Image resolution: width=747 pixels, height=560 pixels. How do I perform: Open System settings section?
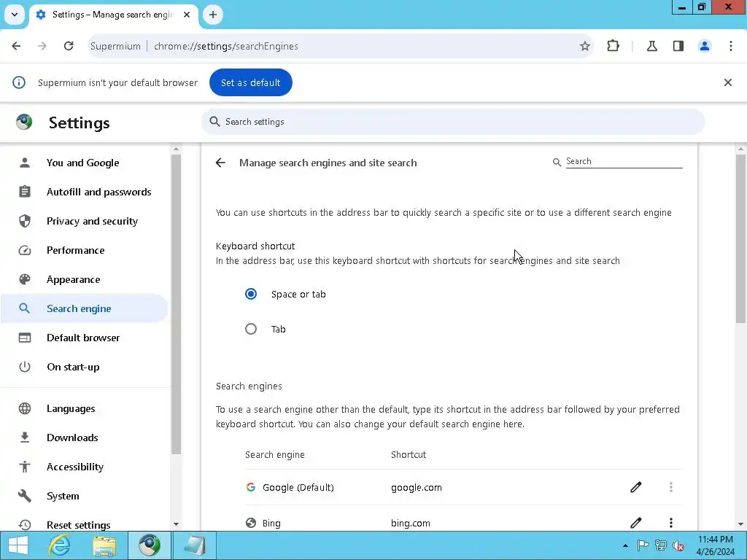[x=85, y=496]
